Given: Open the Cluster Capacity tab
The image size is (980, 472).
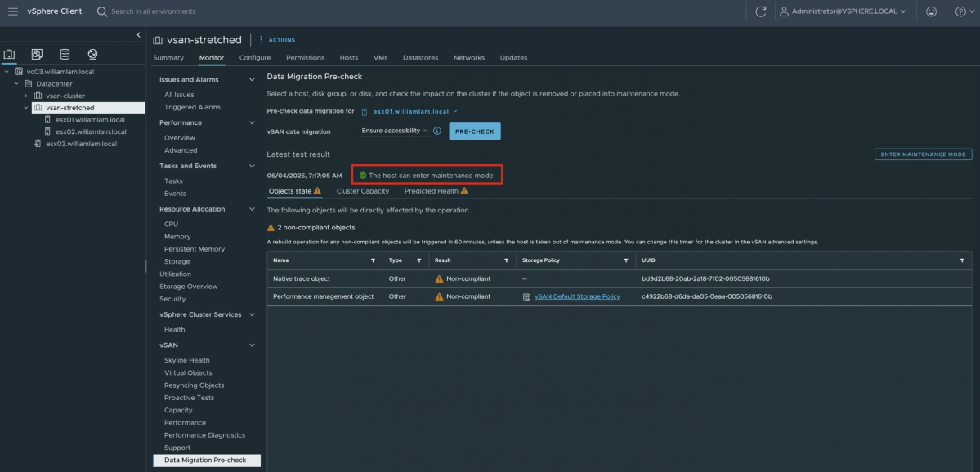Looking at the screenshot, I should click(362, 191).
